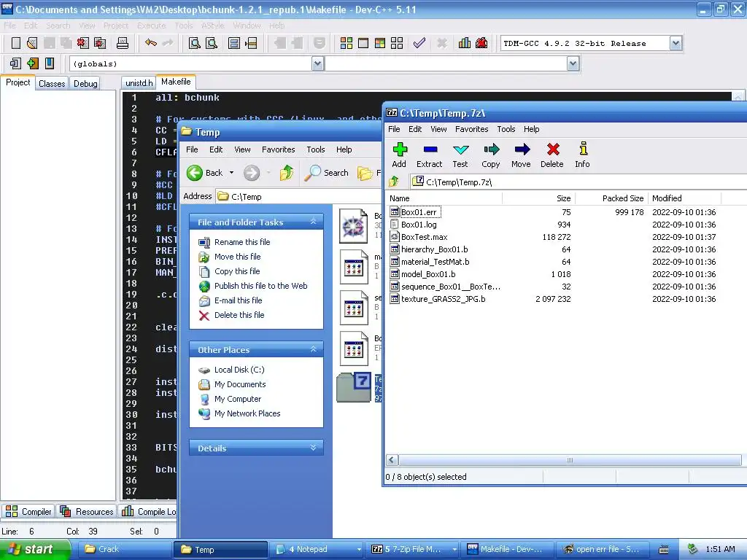Image resolution: width=747 pixels, height=560 pixels.
Task: Open Search in Temp explorer toolbar
Action: [327, 173]
